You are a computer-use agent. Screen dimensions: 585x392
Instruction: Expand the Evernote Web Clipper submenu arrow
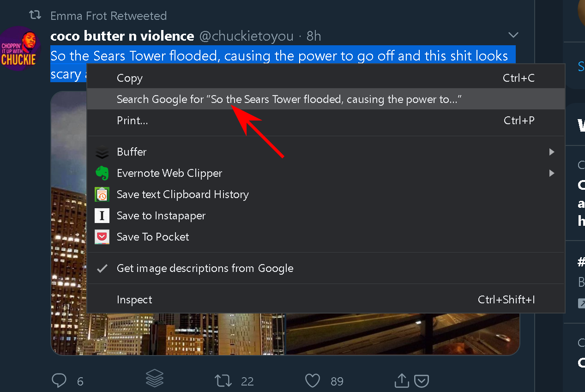552,173
